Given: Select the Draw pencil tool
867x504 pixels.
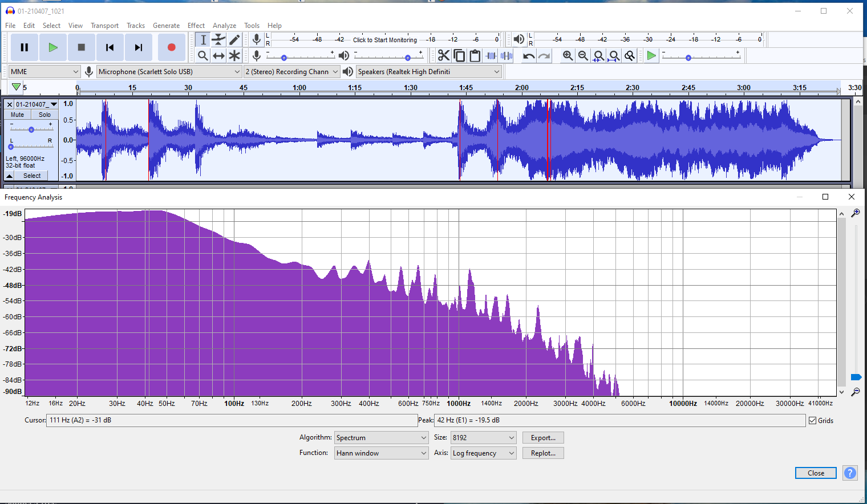Looking at the screenshot, I should (x=234, y=39).
